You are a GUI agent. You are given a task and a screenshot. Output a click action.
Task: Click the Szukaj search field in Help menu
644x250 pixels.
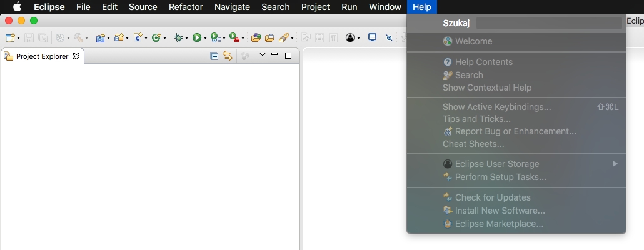[549, 23]
